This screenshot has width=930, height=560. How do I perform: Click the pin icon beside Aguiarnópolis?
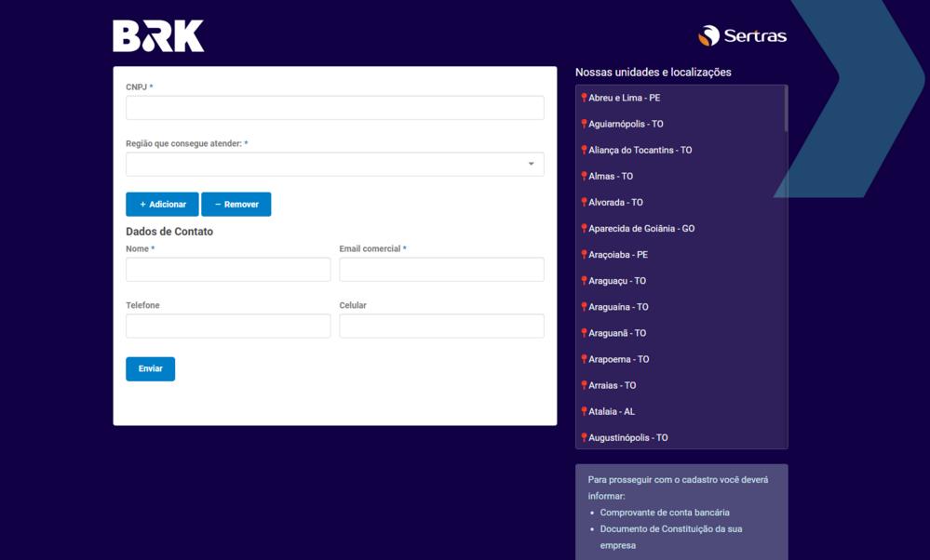584,124
